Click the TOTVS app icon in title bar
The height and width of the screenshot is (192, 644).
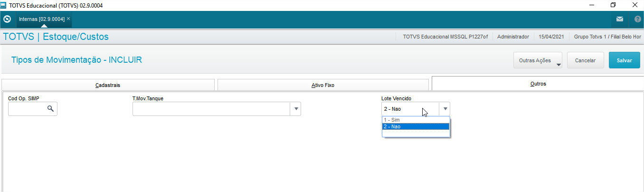pyautogui.click(x=4, y=5)
